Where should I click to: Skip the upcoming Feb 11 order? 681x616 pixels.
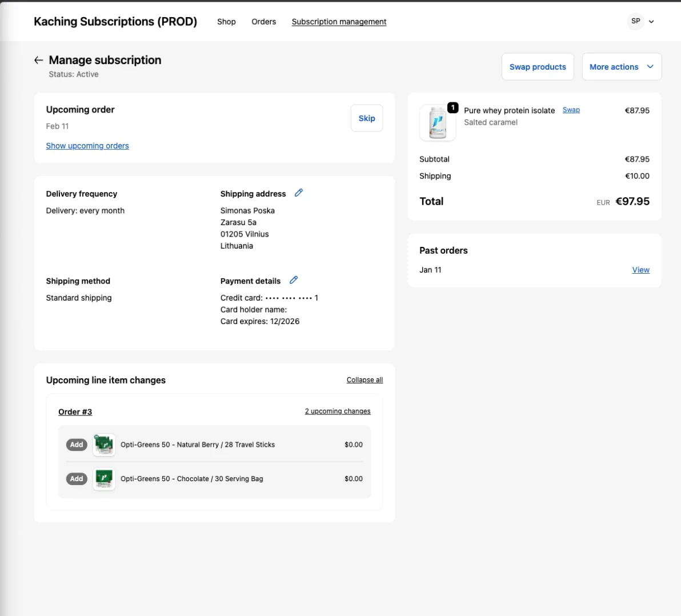coord(367,118)
